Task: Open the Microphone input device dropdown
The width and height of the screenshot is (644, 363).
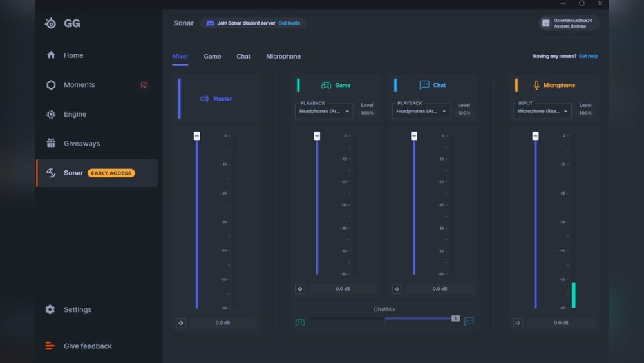Action: (542, 111)
